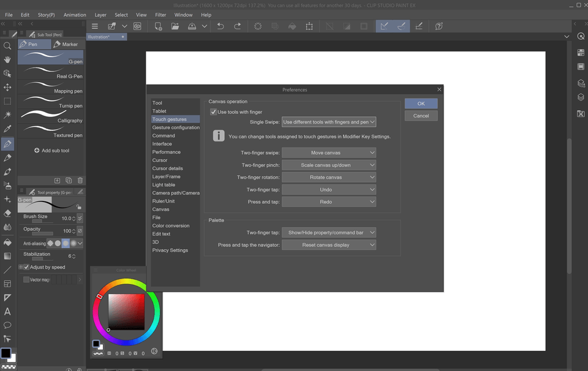Click the Undo arrow in command bar
Image resolution: width=588 pixels, height=371 pixels.
221,26
